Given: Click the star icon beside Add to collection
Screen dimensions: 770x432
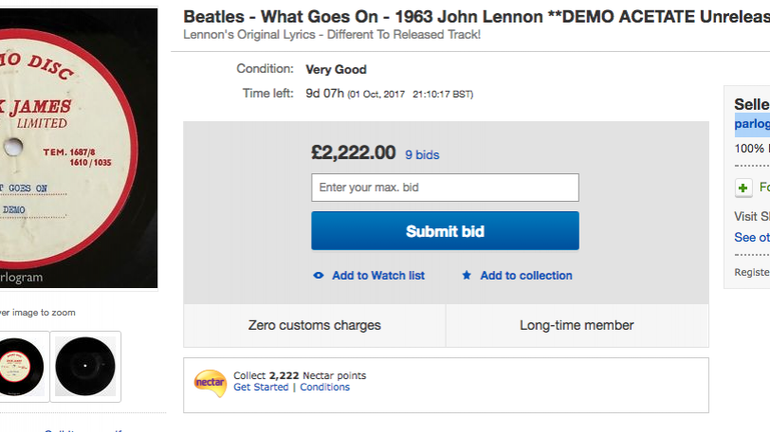Looking at the screenshot, I should 466,276.
